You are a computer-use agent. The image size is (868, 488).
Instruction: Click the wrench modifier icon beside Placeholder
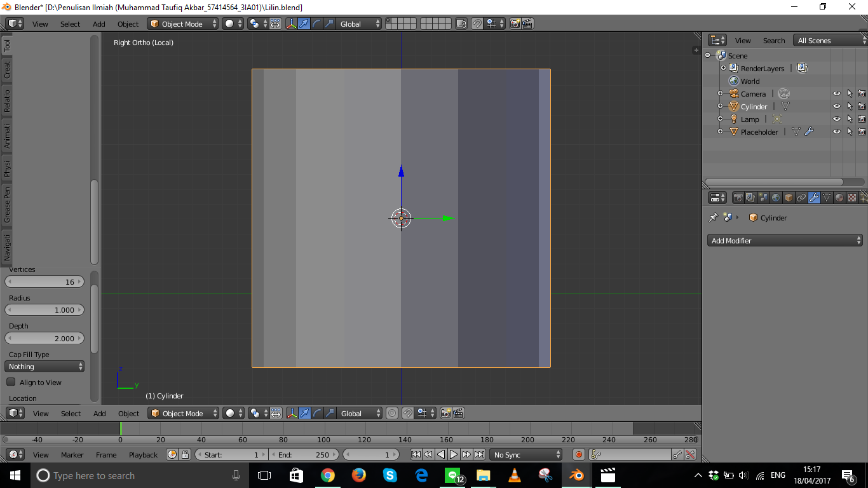pos(809,132)
